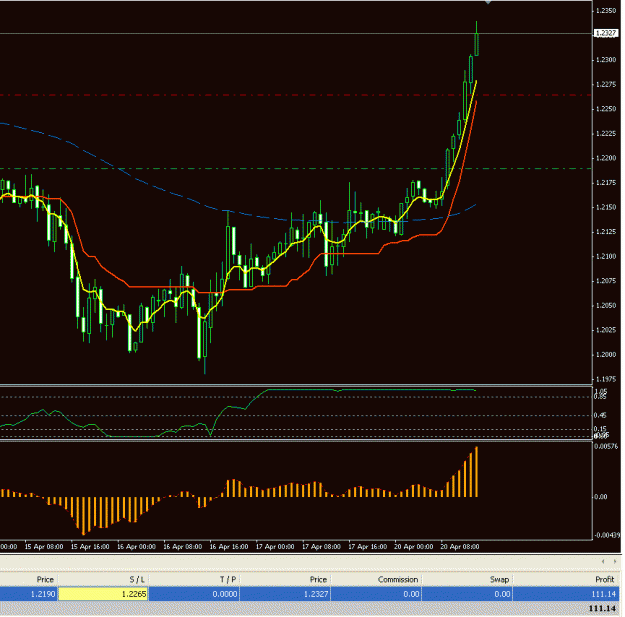625x617 pixels.
Task: Click the right tab scroll arrow
Action: click(615, 562)
